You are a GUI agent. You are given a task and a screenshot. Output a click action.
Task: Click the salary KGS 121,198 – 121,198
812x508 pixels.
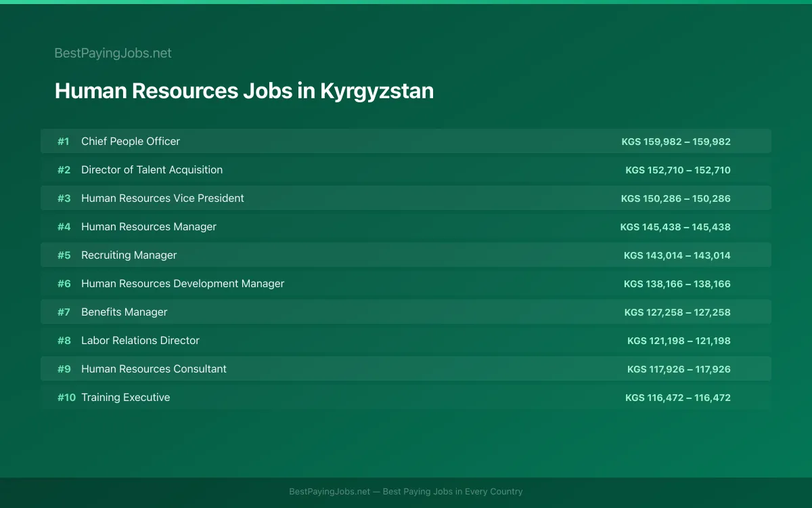pos(679,341)
